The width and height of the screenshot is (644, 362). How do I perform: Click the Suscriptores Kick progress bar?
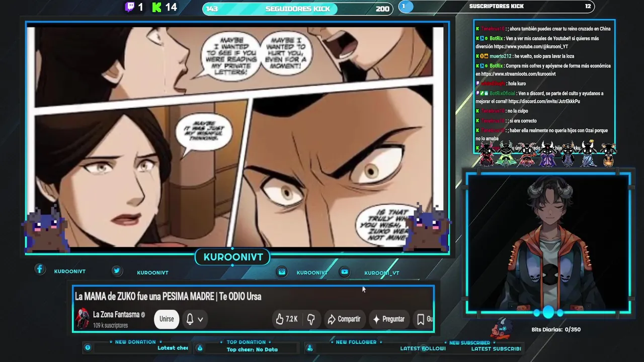click(497, 7)
